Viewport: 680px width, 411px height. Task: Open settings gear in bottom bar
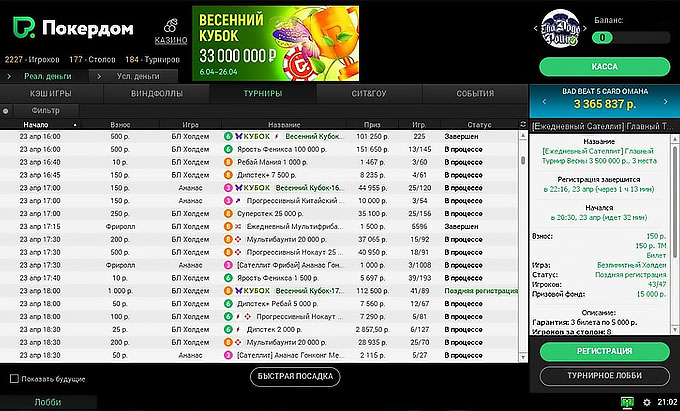(x=647, y=402)
